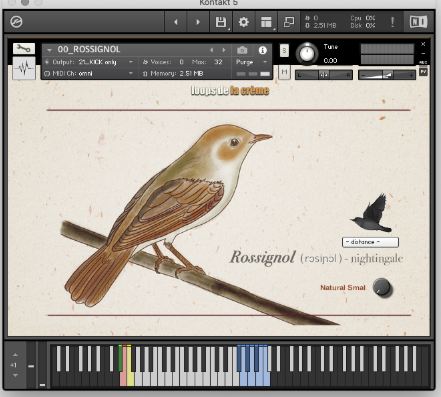441x397 pixels.
Task: Click the exclamation warning icon
Action: [x=393, y=22]
